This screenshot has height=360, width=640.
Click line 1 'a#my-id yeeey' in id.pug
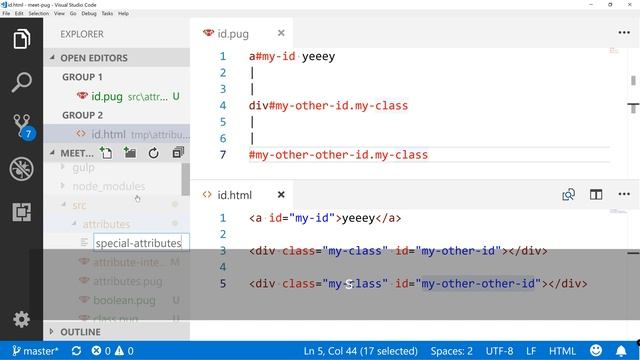click(x=292, y=56)
